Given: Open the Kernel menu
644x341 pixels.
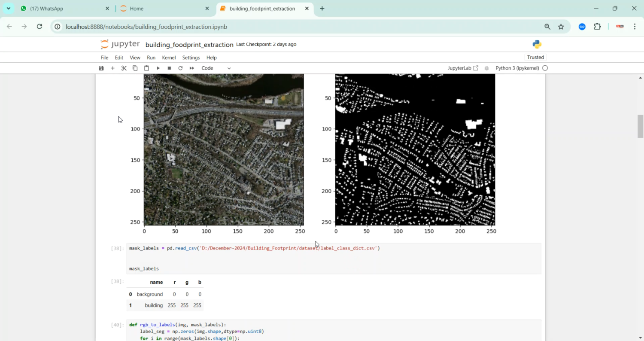Looking at the screenshot, I should coord(169,58).
